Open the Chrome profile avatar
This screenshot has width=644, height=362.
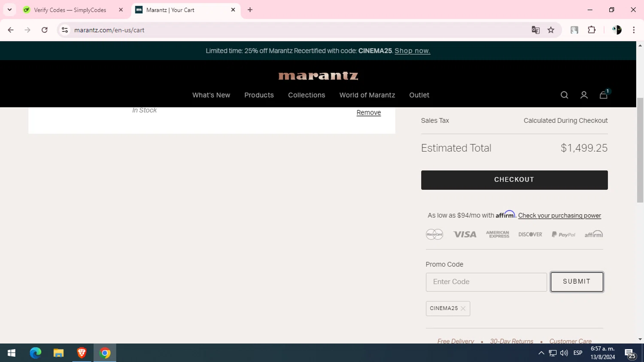tap(617, 30)
